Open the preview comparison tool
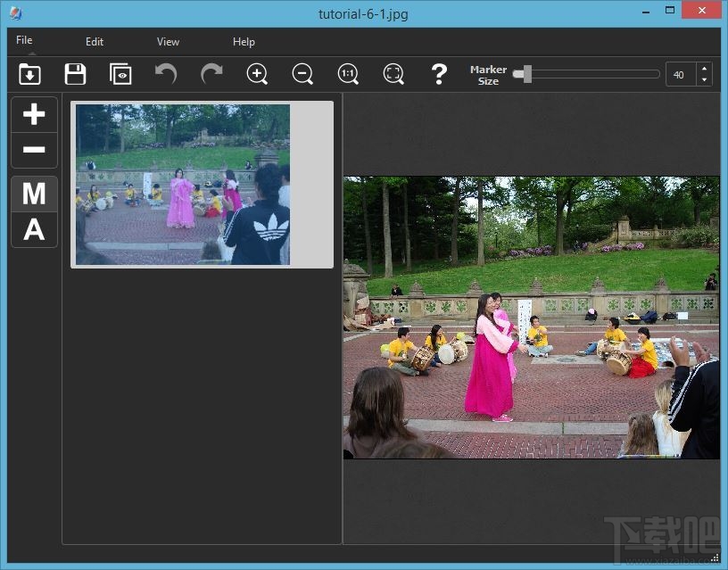The width and height of the screenshot is (728, 570). [x=120, y=74]
